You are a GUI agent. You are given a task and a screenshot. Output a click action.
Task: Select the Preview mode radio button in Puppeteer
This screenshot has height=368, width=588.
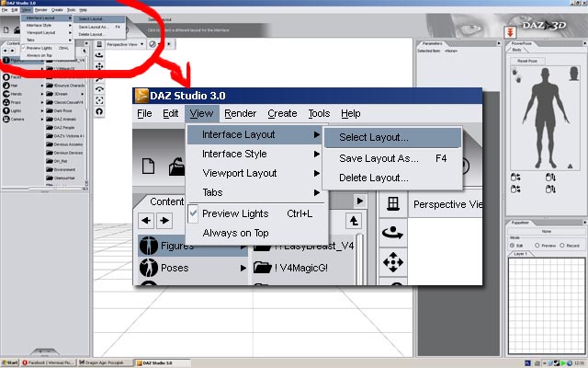point(537,246)
